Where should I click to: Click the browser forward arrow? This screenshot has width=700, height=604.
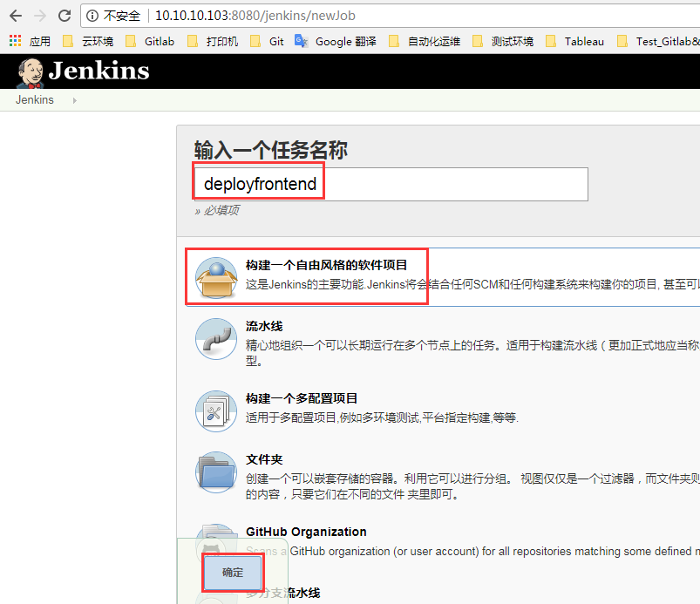tap(40, 16)
